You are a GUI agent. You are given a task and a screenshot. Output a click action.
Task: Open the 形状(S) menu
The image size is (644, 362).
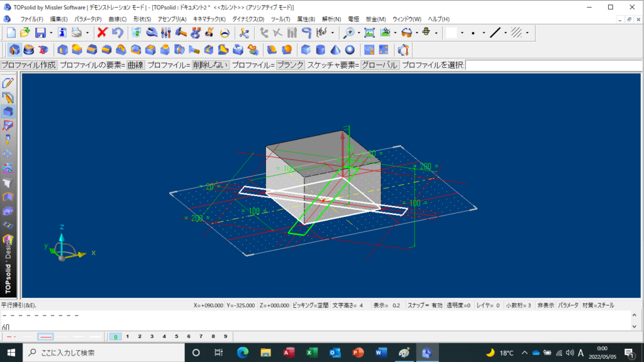142,19
